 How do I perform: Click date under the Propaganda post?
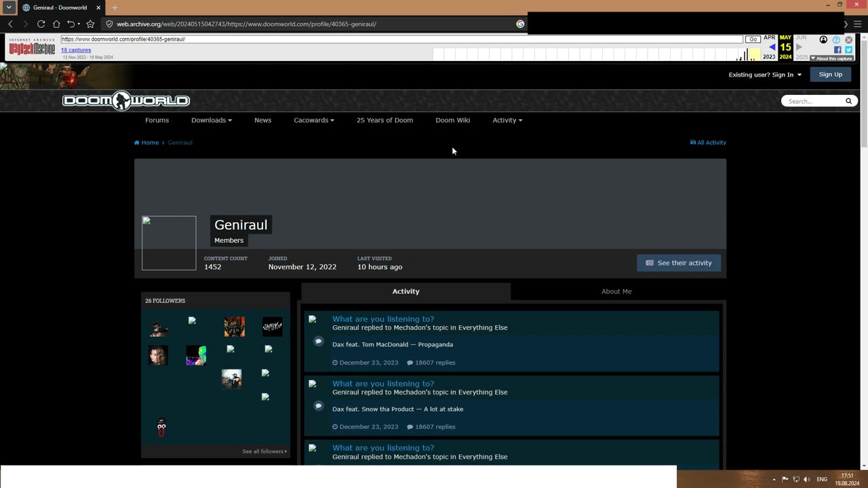point(365,363)
